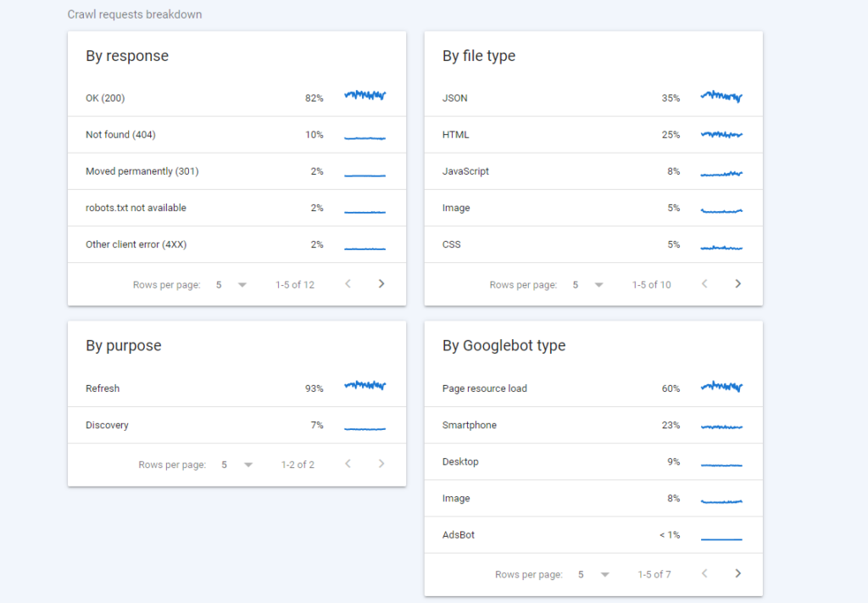
Task: Click the JSON sparkline chart
Action: pos(720,97)
